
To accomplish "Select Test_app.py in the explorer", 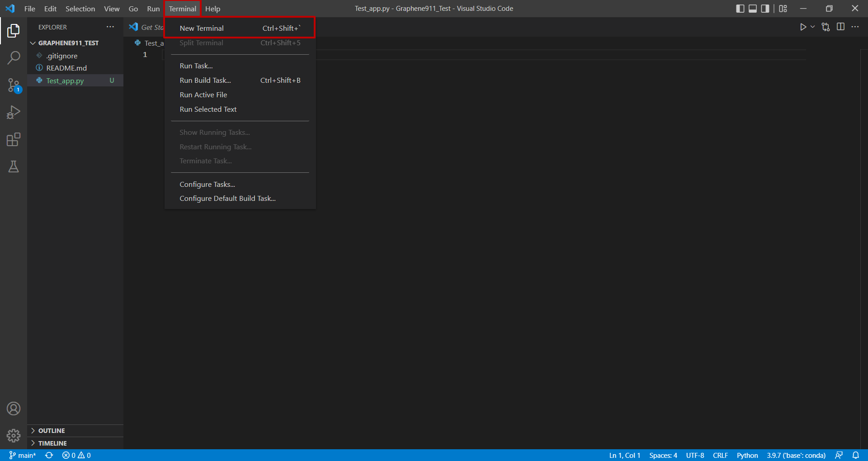I will [75, 81].
